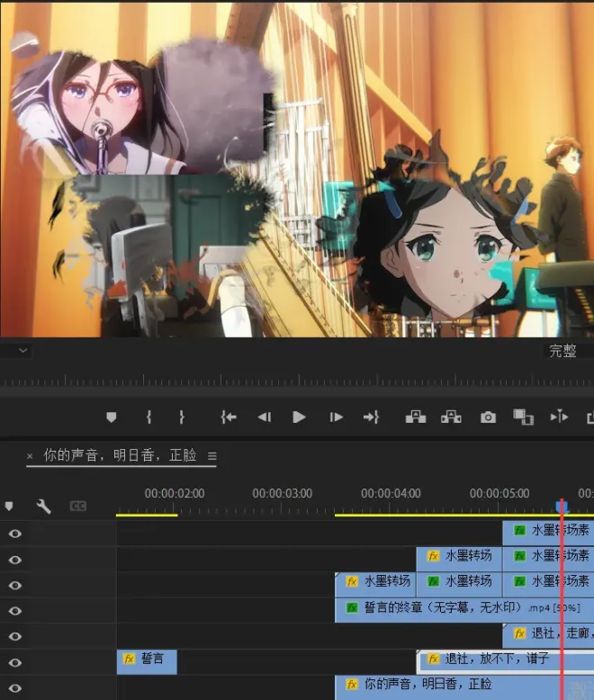Click the Mark Out brace button
Image resolution: width=594 pixels, height=700 pixels.
click(181, 417)
